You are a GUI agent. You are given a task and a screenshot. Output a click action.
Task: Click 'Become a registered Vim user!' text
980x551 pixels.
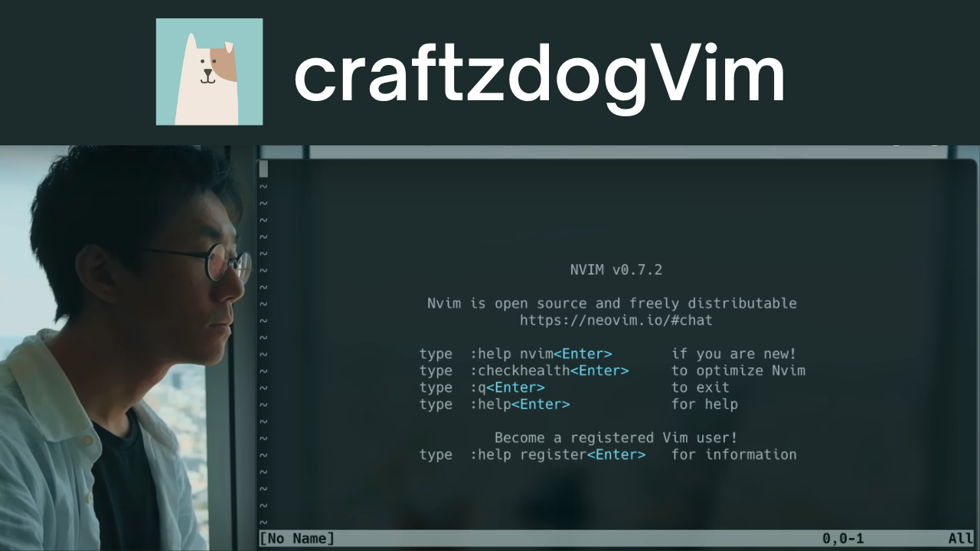pos(616,439)
